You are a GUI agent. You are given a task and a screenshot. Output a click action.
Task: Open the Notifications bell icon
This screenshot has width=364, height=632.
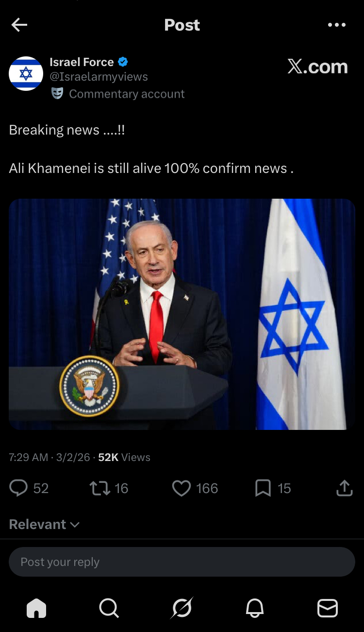[x=255, y=608]
